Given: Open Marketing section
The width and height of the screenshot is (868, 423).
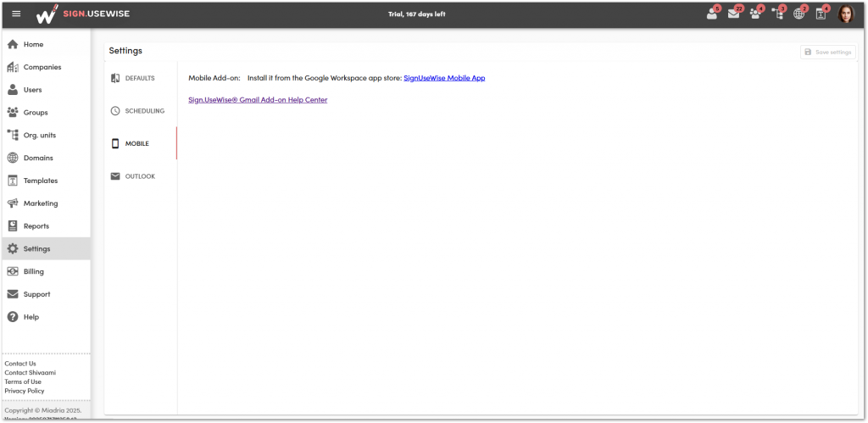Looking at the screenshot, I should click(46, 203).
